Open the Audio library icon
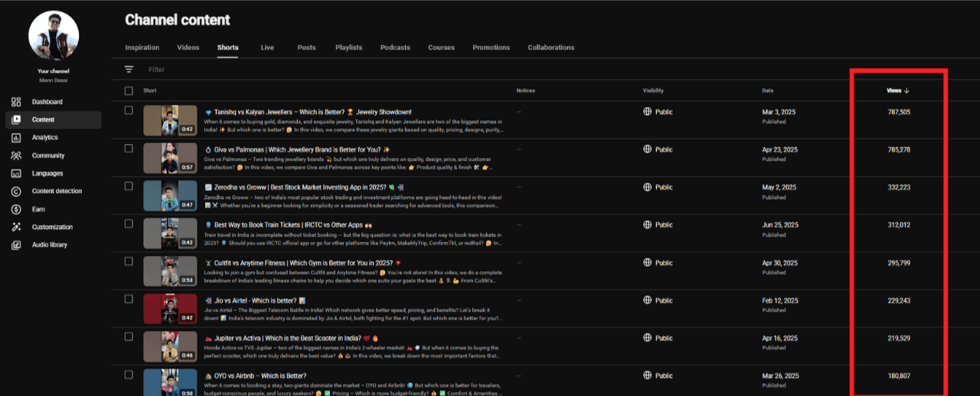 16,245
